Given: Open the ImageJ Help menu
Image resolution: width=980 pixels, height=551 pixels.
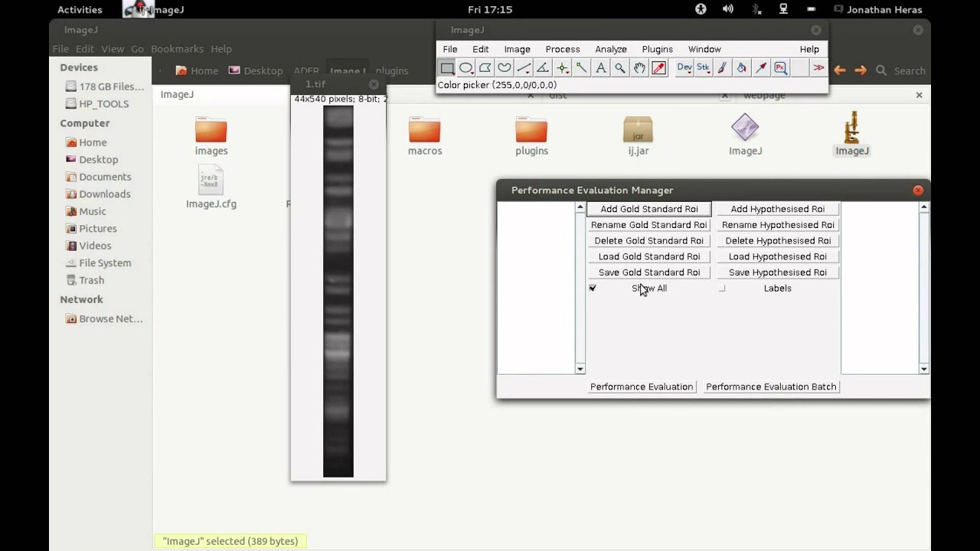Looking at the screenshot, I should 809,49.
